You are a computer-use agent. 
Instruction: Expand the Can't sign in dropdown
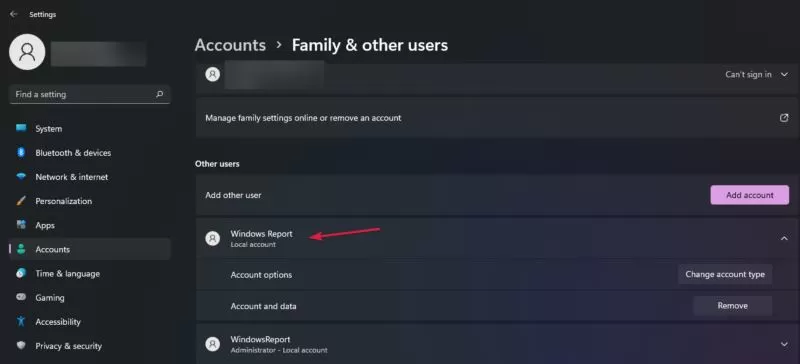[x=784, y=75]
